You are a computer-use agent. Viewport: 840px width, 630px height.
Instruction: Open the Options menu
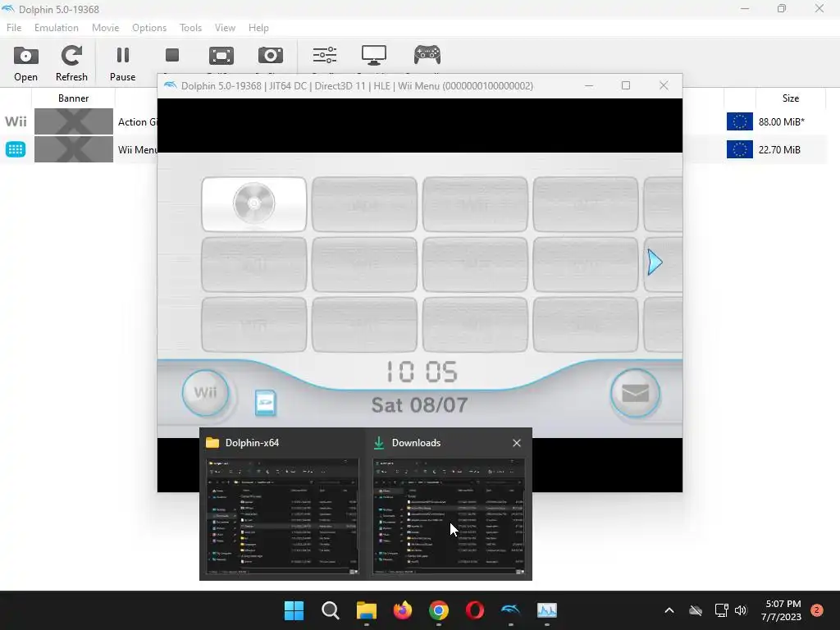(149, 28)
